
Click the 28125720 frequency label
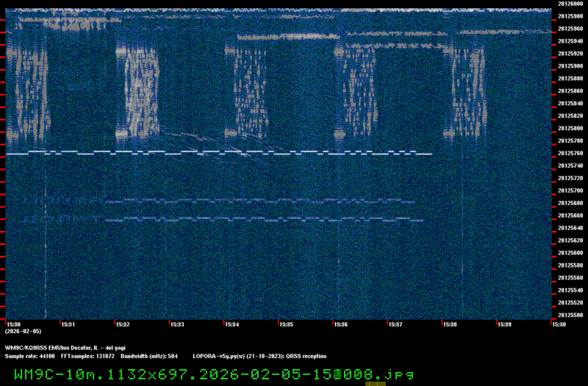pos(570,178)
